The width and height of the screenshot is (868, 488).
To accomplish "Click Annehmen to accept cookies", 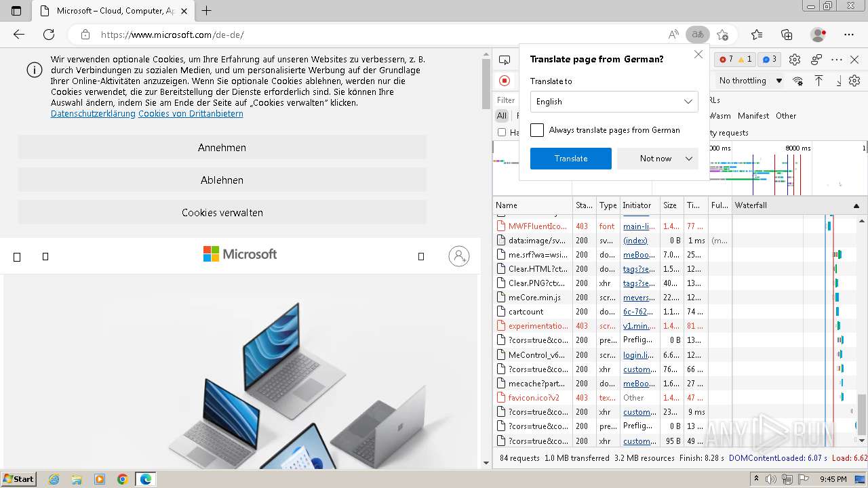I will [x=222, y=148].
